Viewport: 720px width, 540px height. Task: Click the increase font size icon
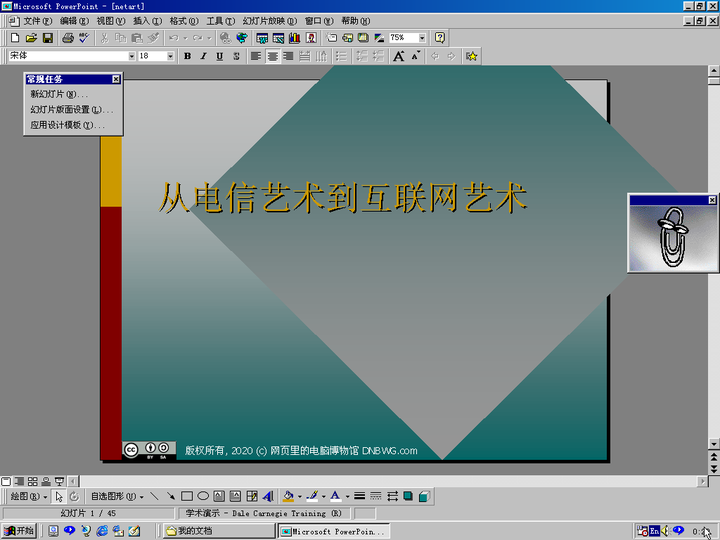coord(399,56)
